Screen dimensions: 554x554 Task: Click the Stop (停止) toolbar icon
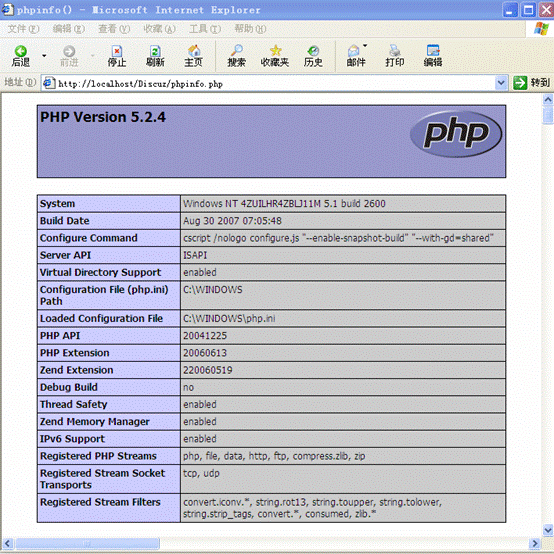coord(117,56)
